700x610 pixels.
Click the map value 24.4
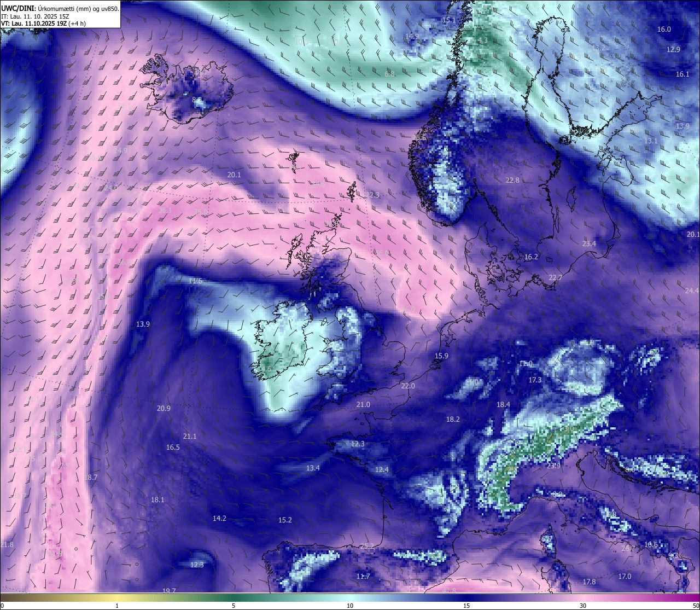tap(692, 291)
